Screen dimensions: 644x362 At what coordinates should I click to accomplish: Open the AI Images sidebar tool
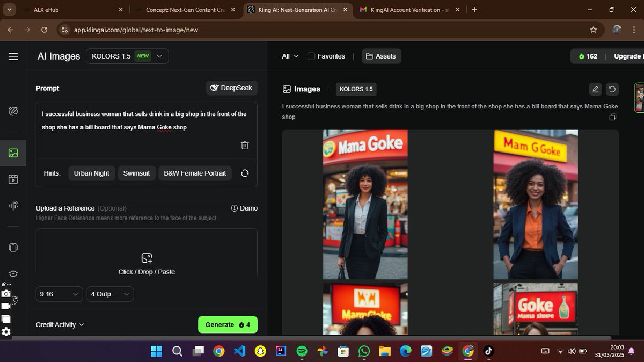(x=13, y=153)
